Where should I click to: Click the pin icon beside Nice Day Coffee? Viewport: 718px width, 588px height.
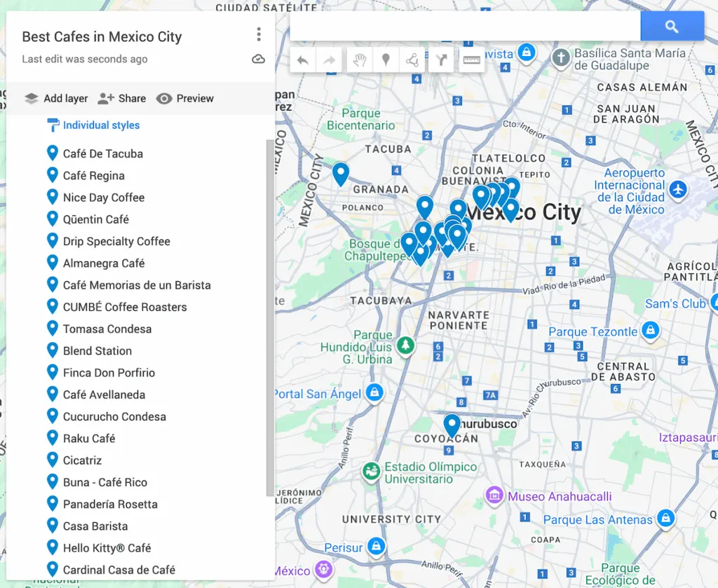(53, 197)
